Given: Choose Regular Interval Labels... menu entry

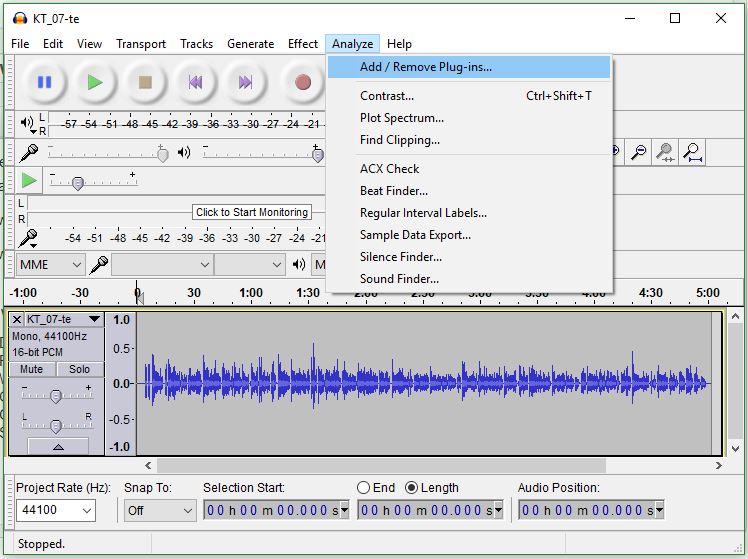Looking at the screenshot, I should 469,213.
